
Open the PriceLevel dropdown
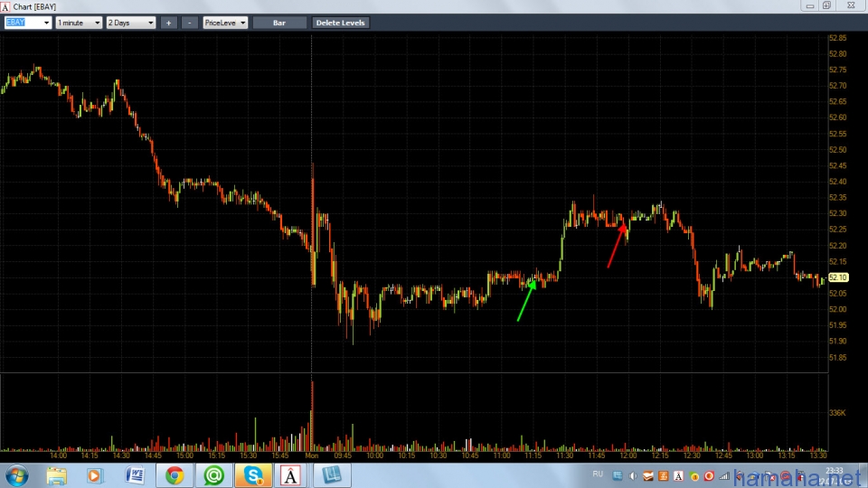click(225, 23)
